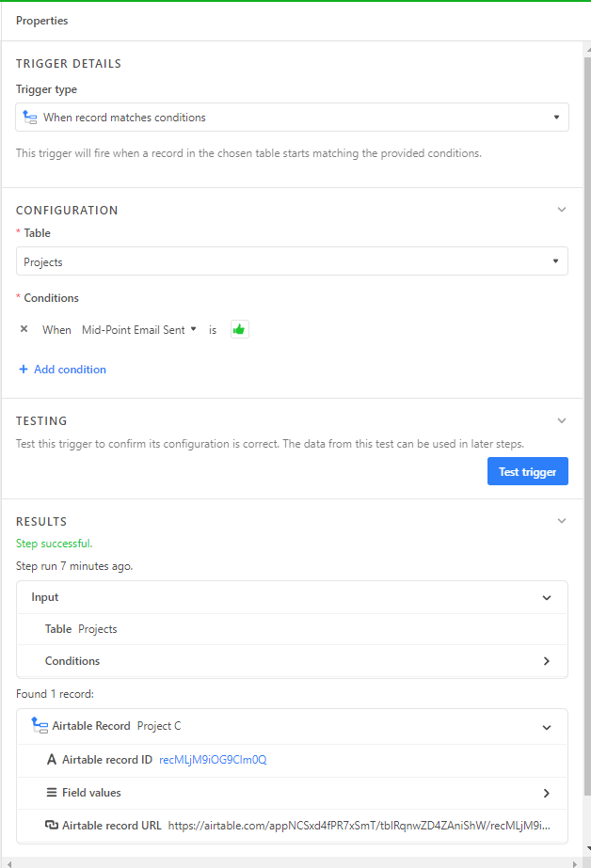Viewport: 591px width, 868px height.
Task: Click the 'Step run 7 minutes ago.' text
Action: tap(74, 566)
